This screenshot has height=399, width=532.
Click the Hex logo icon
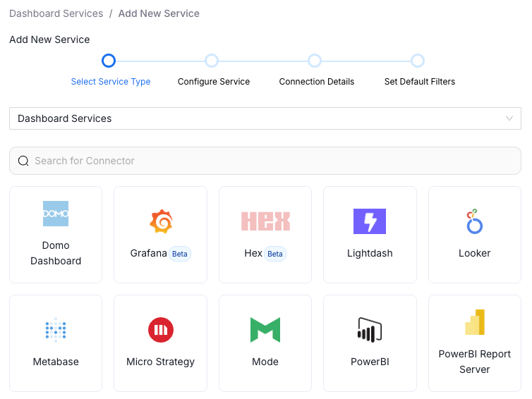click(265, 221)
